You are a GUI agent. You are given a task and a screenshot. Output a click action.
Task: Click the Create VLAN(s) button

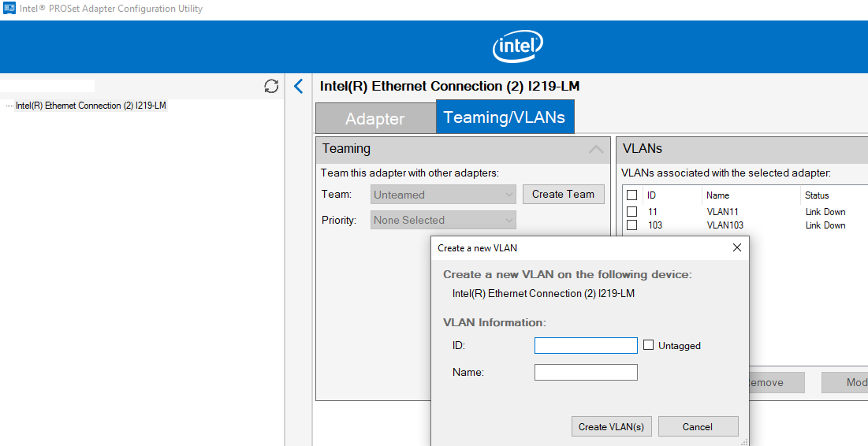(611, 426)
